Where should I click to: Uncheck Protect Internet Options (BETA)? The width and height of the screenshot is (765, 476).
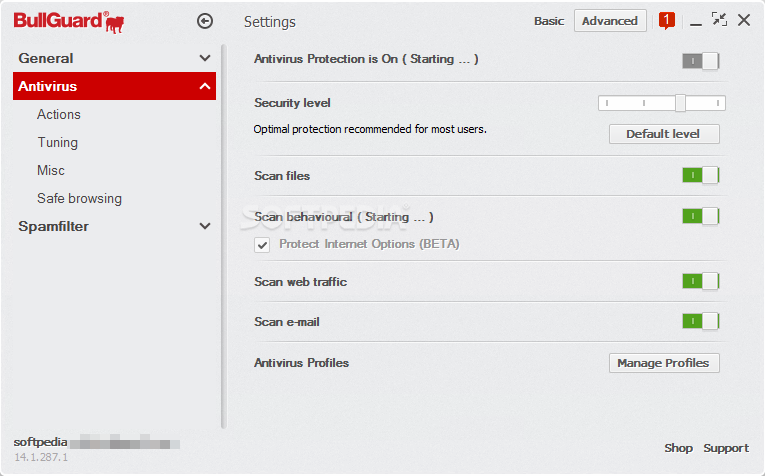262,245
